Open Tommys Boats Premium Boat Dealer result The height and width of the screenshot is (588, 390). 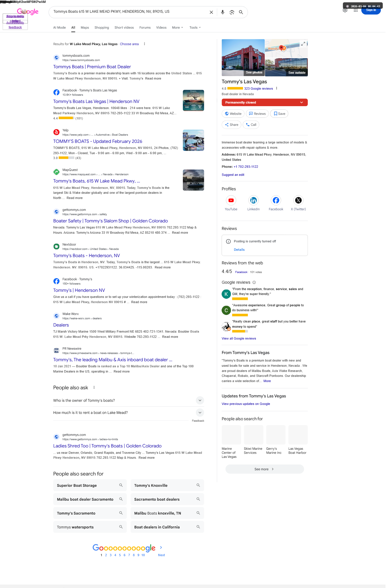(x=92, y=67)
